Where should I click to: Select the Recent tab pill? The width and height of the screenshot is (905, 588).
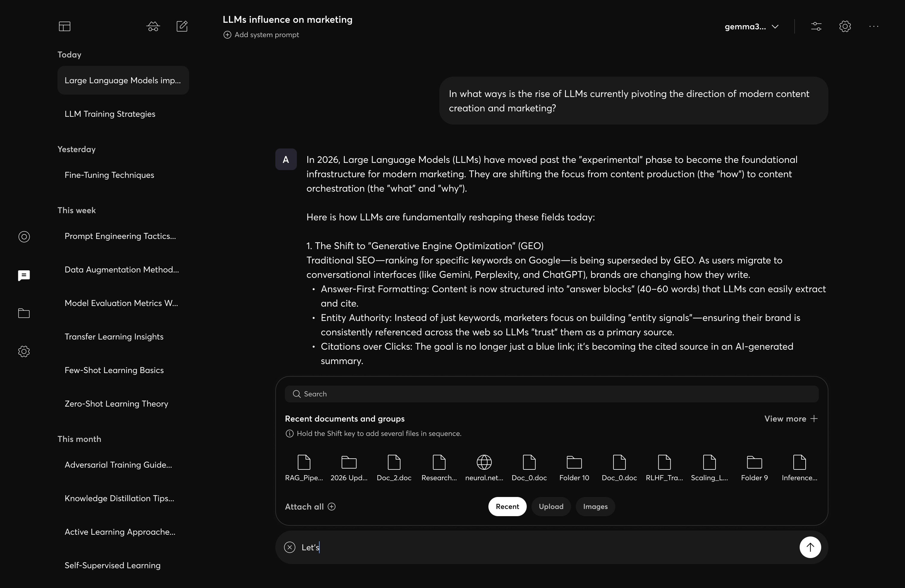507,507
